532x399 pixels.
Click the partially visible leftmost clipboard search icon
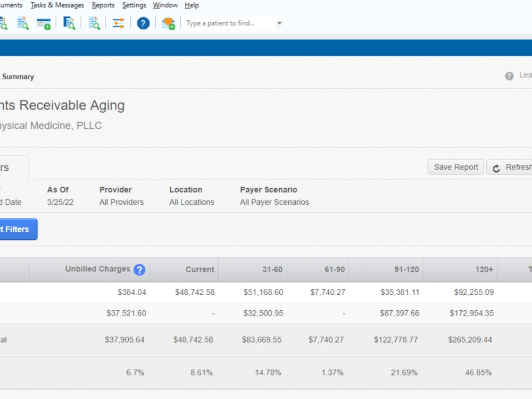pos(4,23)
